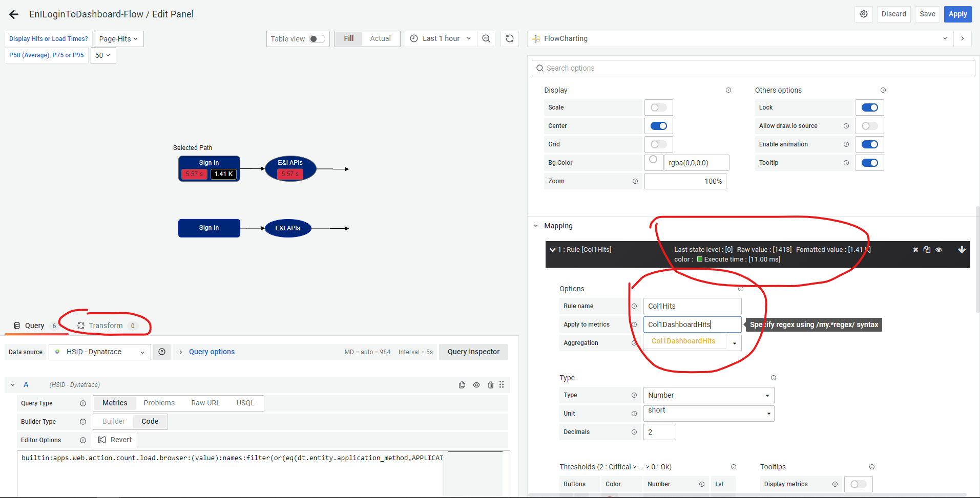Enable the Scale display toggle
980x498 pixels.
click(659, 107)
